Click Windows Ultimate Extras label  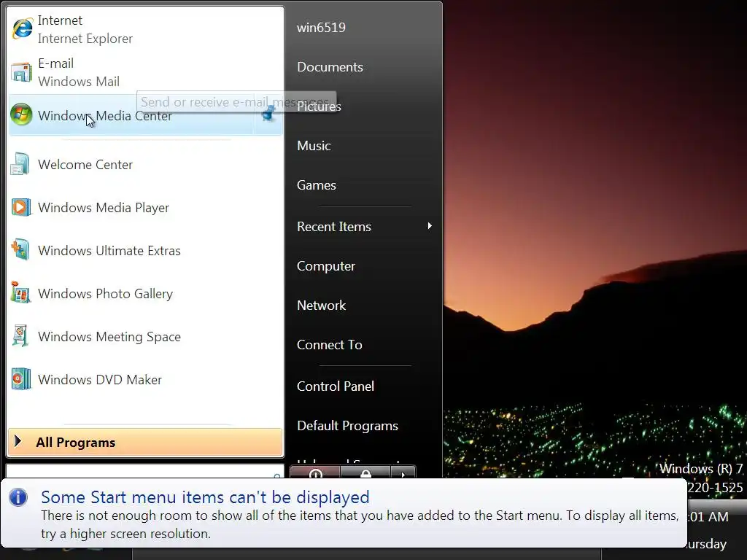pos(109,251)
